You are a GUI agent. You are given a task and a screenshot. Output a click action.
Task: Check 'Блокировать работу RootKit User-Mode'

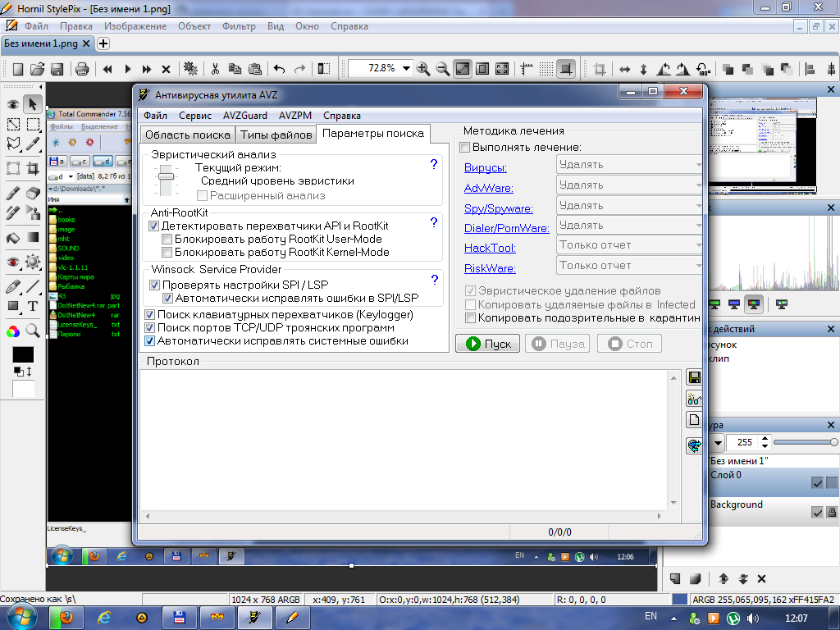point(167,239)
